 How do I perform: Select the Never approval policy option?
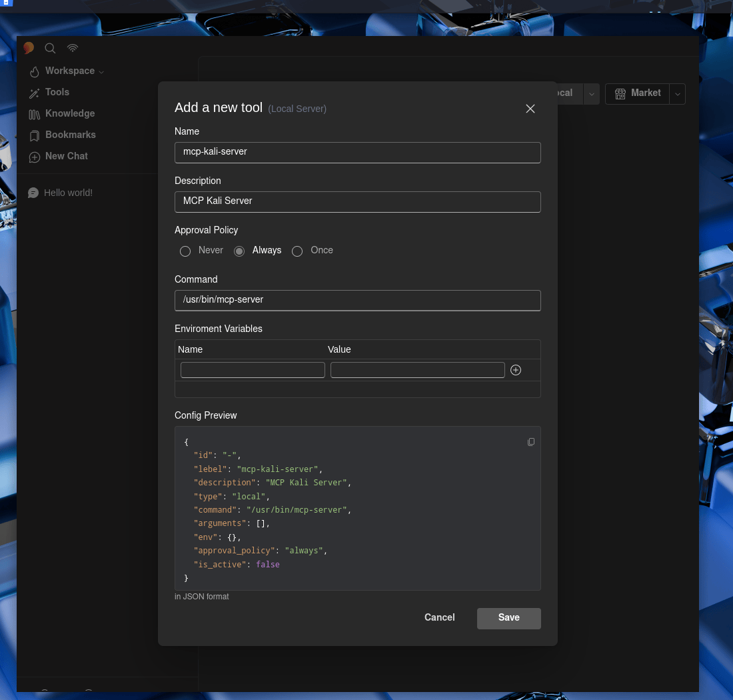185,251
